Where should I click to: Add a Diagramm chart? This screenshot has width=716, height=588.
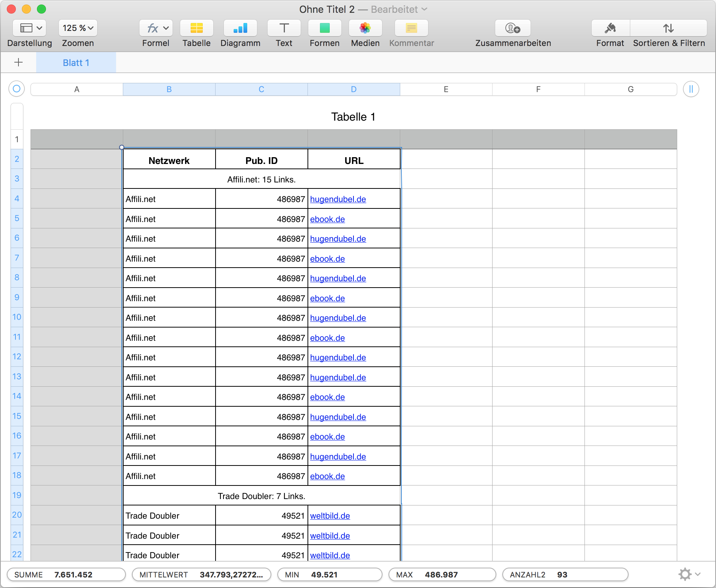(x=240, y=28)
